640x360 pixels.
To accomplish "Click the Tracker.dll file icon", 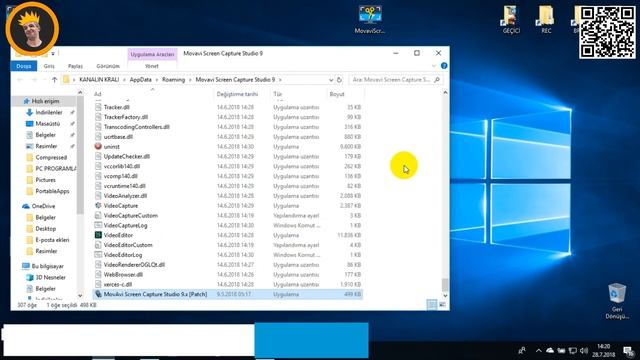I will (x=98, y=107).
